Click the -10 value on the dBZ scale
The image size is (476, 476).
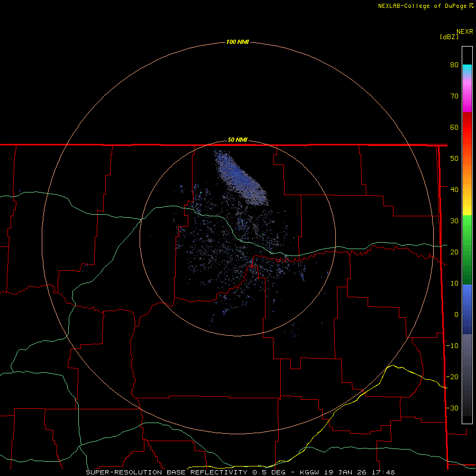click(x=452, y=346)
